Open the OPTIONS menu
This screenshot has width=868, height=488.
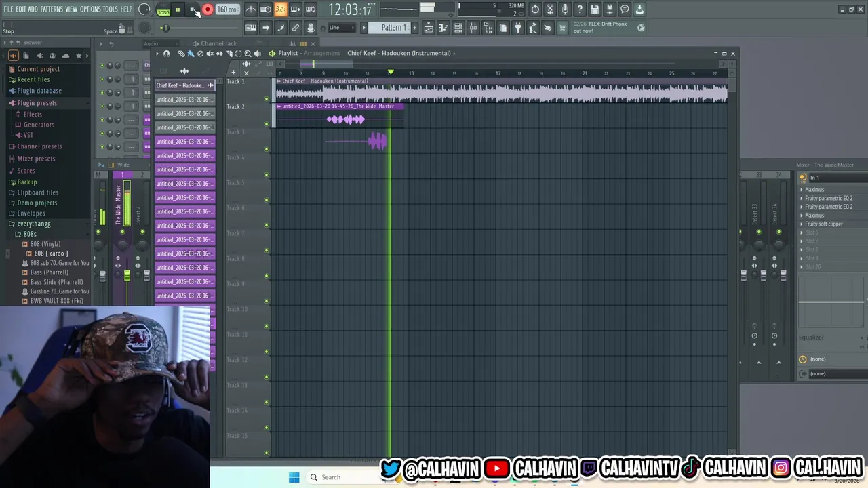point(90,9)
